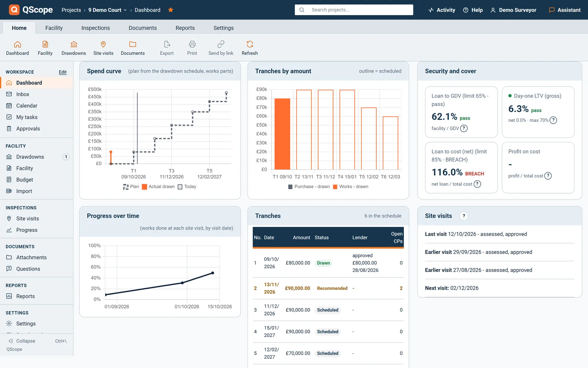Viewport: 588px width, 368px height.
Task: Open Documents folder from the ribbon
Action: [133, 48]
